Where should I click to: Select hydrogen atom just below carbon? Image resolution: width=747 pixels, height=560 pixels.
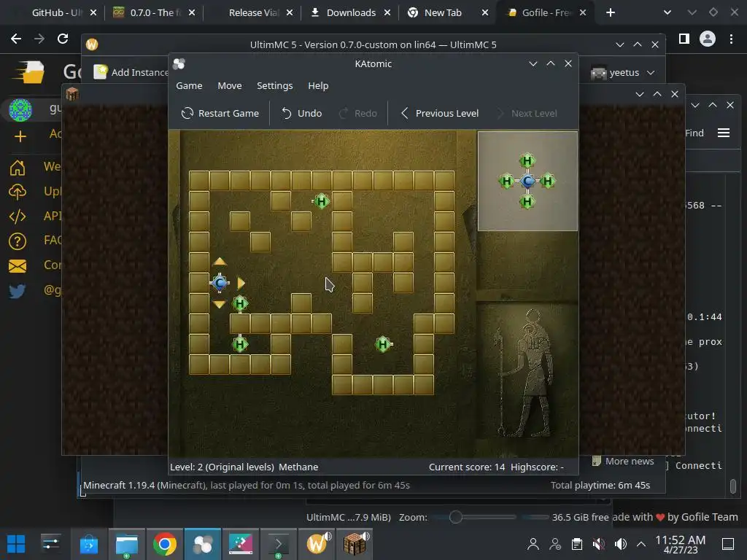point(240,303)
